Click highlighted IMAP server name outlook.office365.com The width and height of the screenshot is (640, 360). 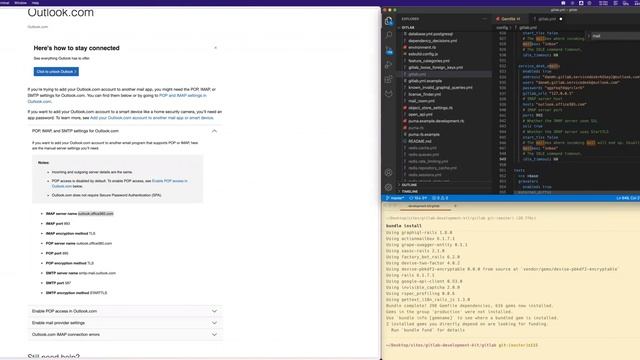pos(96,213)
